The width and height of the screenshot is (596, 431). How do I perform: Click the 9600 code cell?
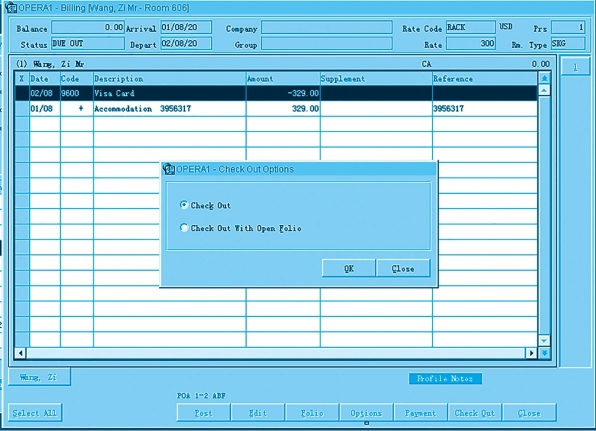click(x=77, y=93)
